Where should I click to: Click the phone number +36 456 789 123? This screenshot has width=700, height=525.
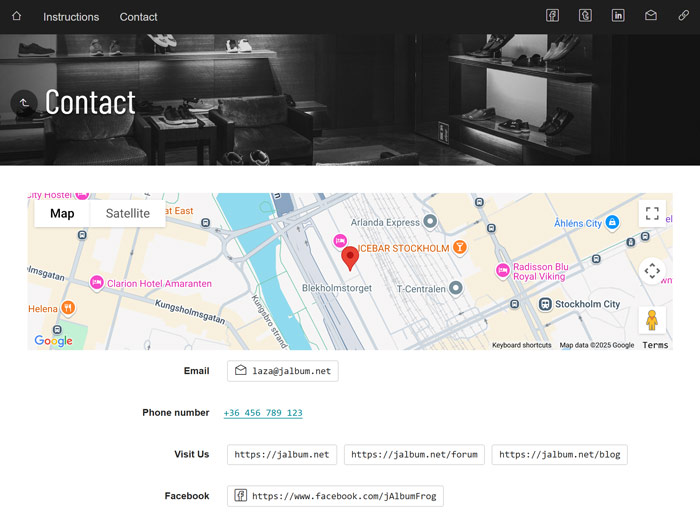pos(263,413)
